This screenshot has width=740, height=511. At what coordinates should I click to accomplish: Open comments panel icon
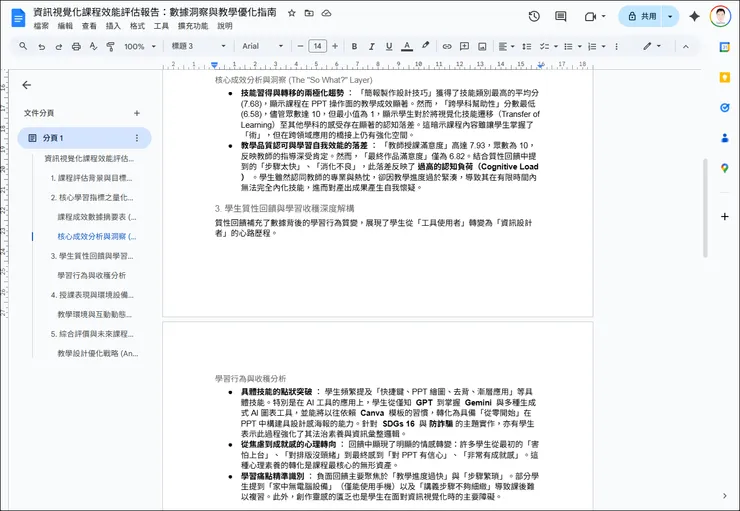click(x=561, y=17)
